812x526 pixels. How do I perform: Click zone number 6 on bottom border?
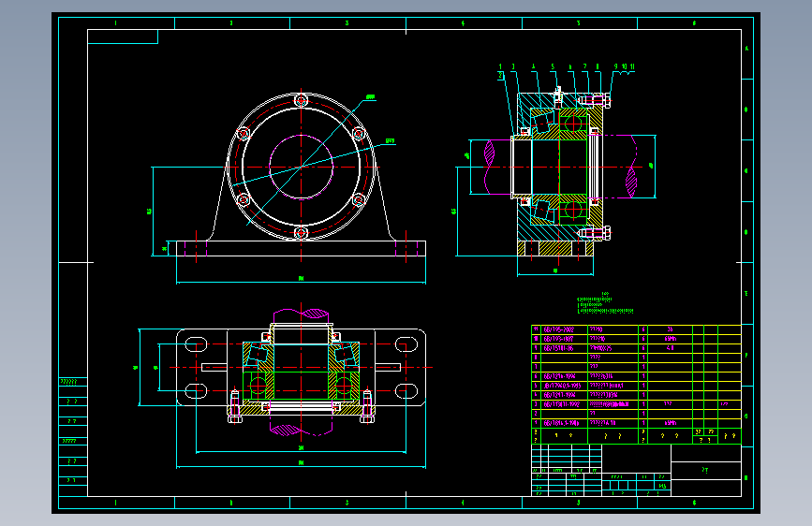694,503
